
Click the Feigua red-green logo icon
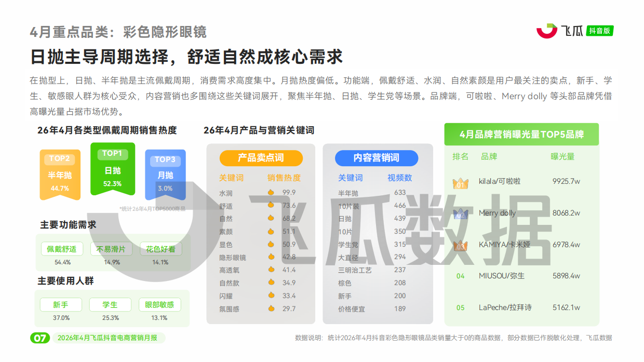(546, 31)
